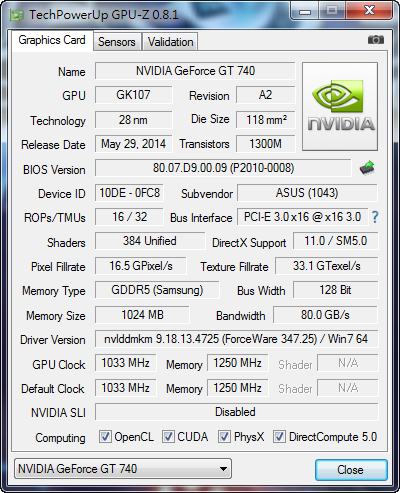Click the 'BIOS Version' label
Viewport: 400px width, 493px height.
(54, 170)
